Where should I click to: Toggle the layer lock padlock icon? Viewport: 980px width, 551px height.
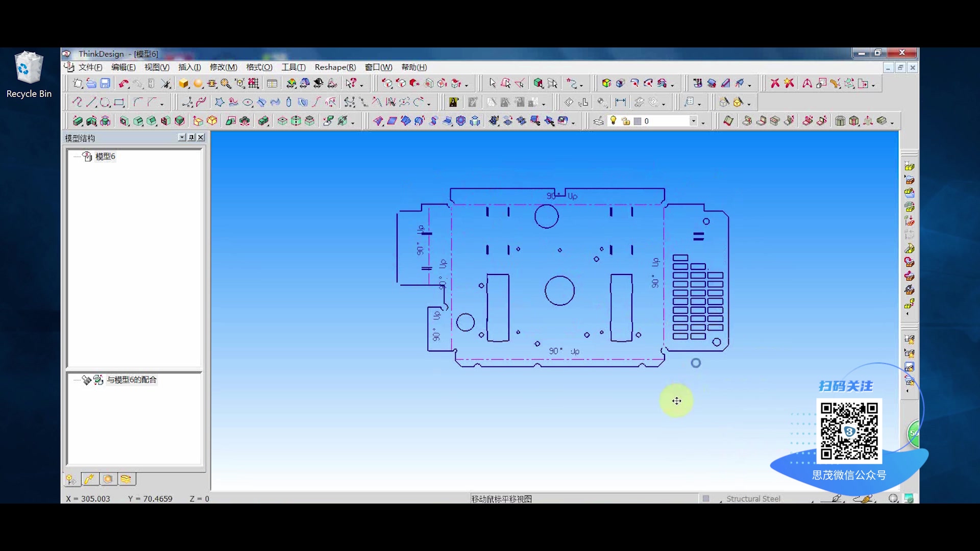(x=626, y=121)
